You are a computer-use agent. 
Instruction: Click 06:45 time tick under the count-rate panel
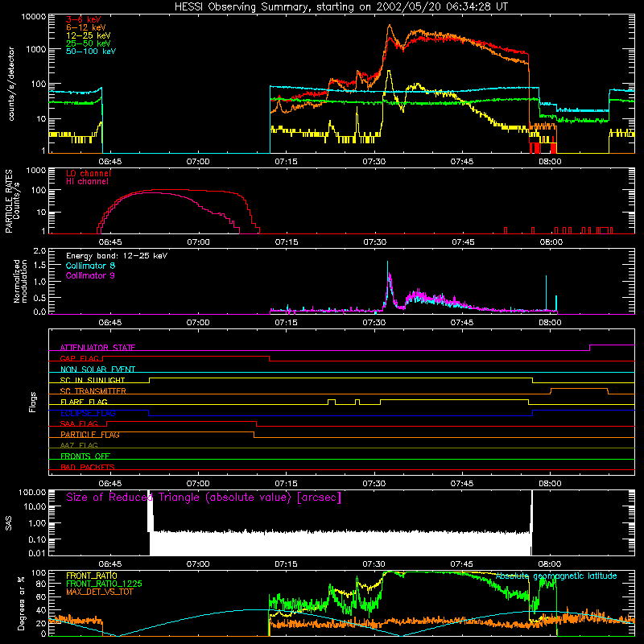point(109,162)
